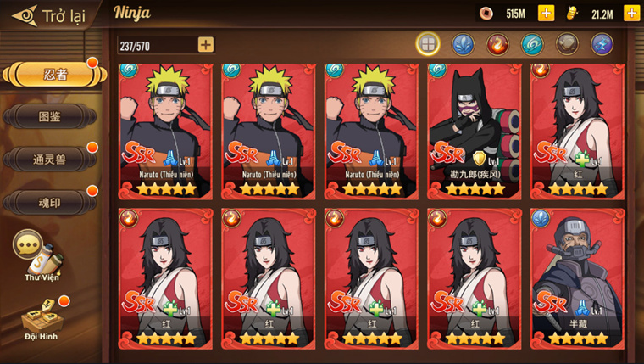Open the 魂印 tab

coord(50,202)
